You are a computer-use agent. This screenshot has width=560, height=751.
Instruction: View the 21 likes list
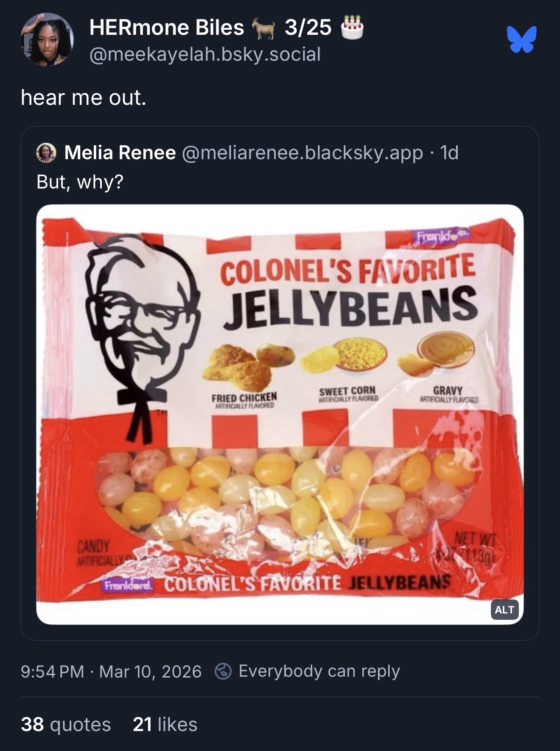tap(165, 724)
